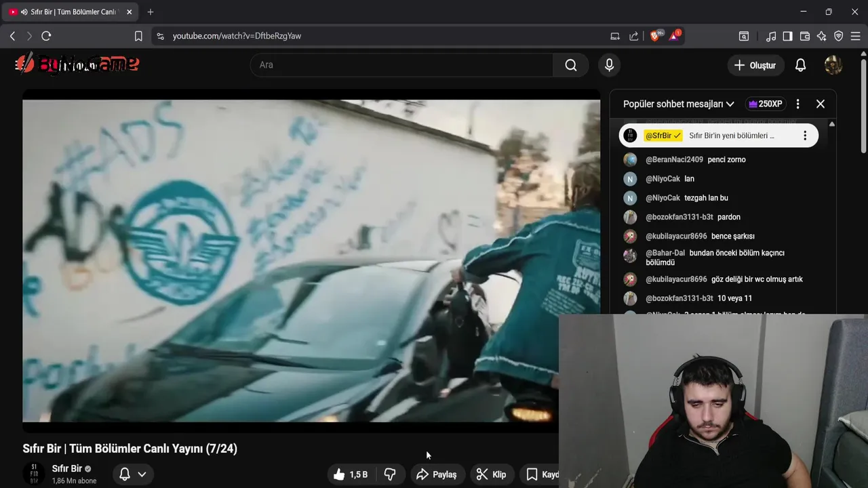
Task: Select the Sıfır Bir browser tab
Action: point(70,12)
